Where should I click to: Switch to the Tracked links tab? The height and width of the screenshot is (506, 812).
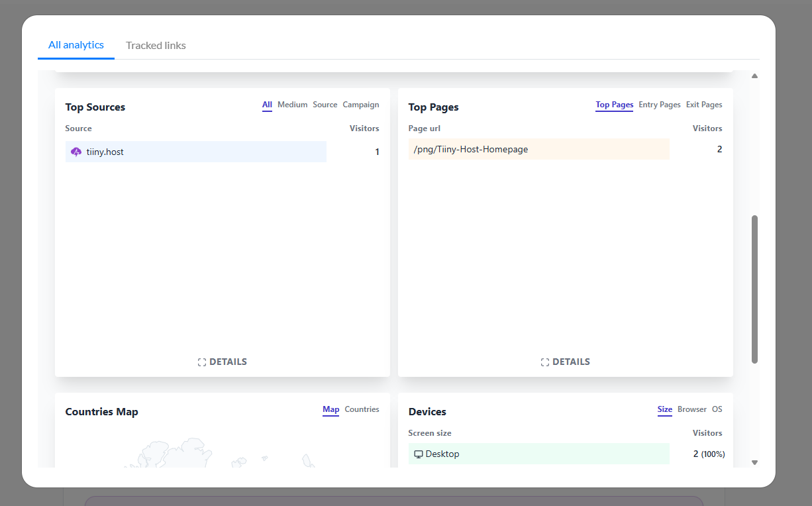tap(156, 46)
